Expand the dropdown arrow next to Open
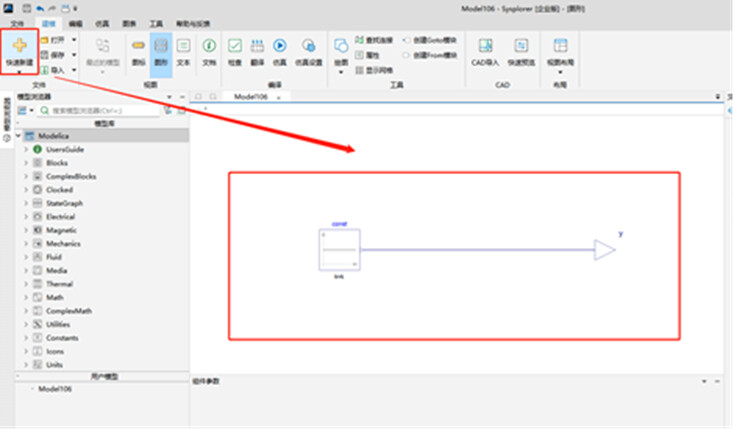The image size is (734, 430). 74,40
